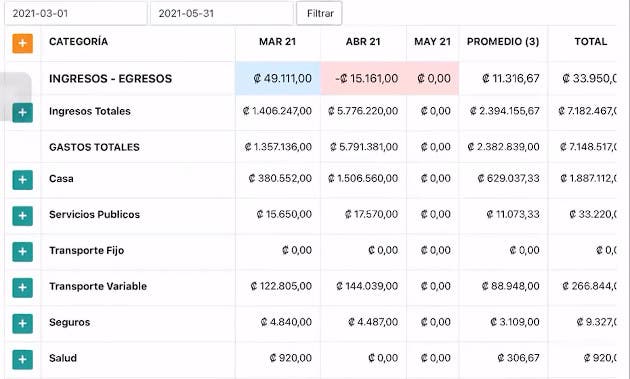Click the ₡ 5.791.381,00 expenses cell

coord(364,147)
